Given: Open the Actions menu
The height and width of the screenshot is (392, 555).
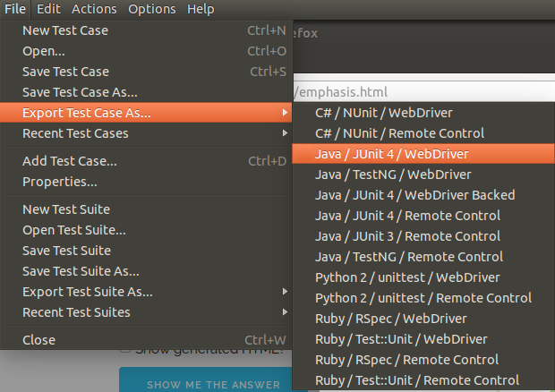Looking at the screenshot, I should tap(94, 9).
